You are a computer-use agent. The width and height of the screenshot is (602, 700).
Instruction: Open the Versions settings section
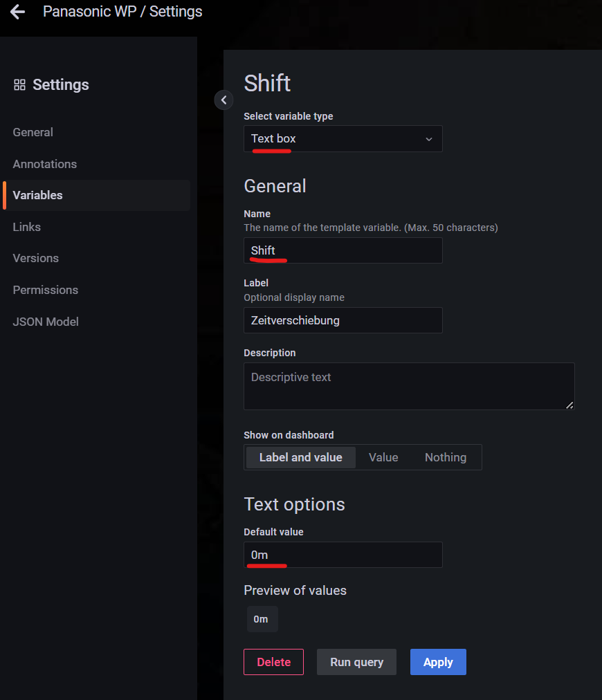36,258
